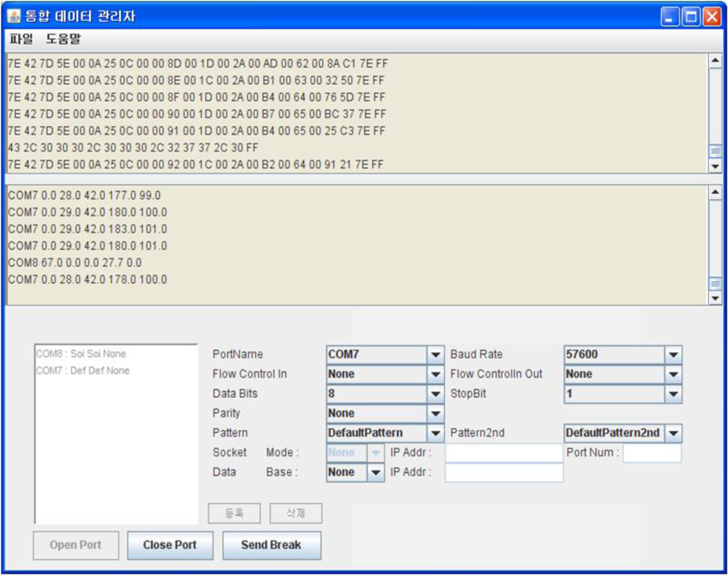This screenshot has height=575, width=728.
Task: Click the Port Num input field
Action: 652,453
